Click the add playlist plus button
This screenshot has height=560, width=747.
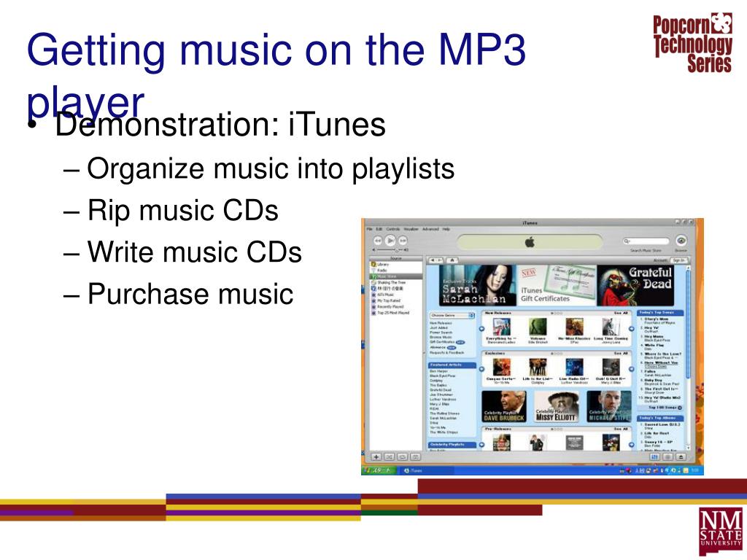coord(376,457)
